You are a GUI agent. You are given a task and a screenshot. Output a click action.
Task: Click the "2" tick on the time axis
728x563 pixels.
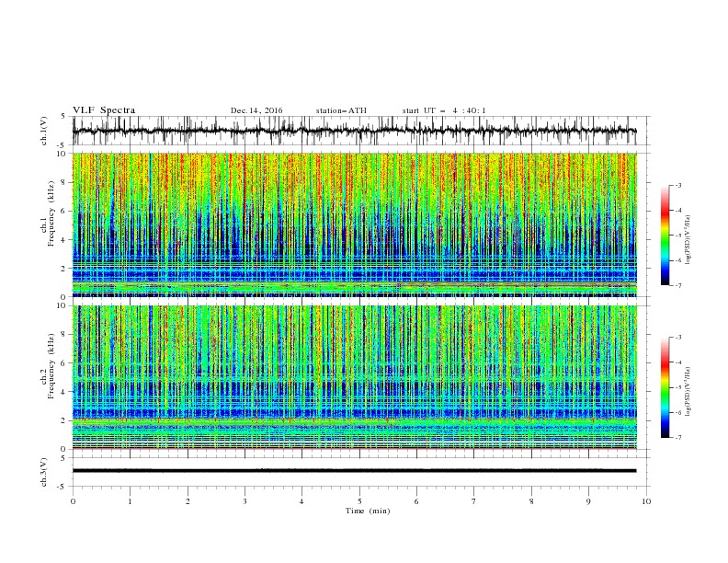(188, 501)
